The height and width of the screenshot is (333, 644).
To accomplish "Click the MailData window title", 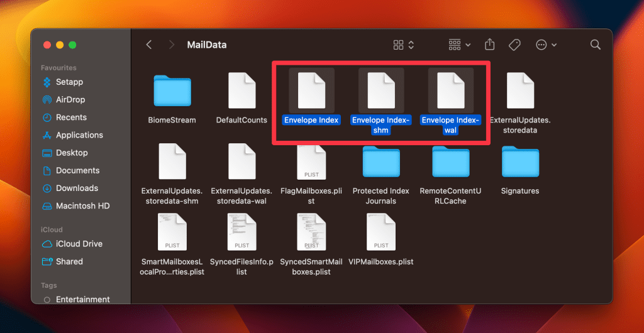I will [x=207, y=45].
